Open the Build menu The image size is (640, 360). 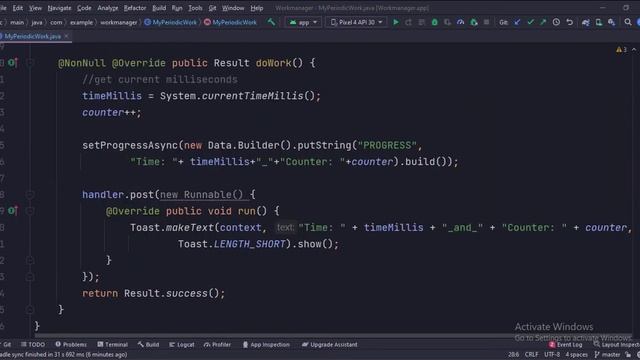point(159,8)
